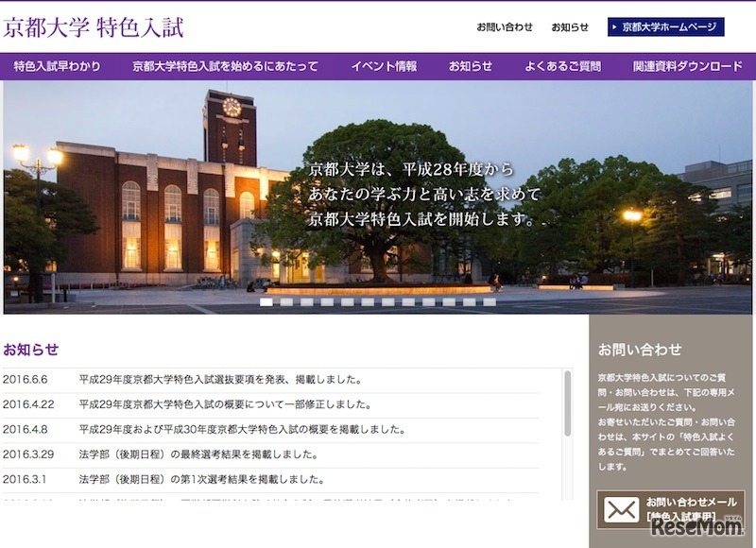Open the お知らせ link in the top header
This screenshot has width=756, height=548.
click(x=570, y=27)
